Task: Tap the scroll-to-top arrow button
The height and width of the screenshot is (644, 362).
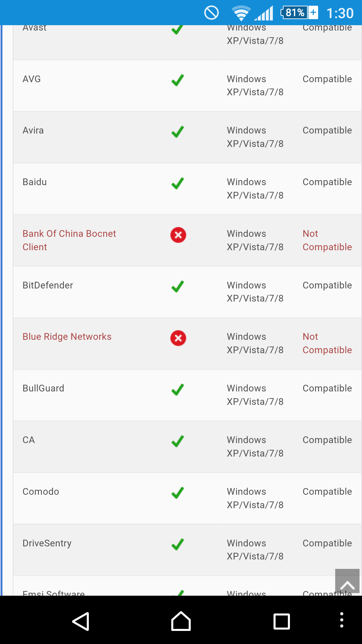Action: click(x=347, y=581)
